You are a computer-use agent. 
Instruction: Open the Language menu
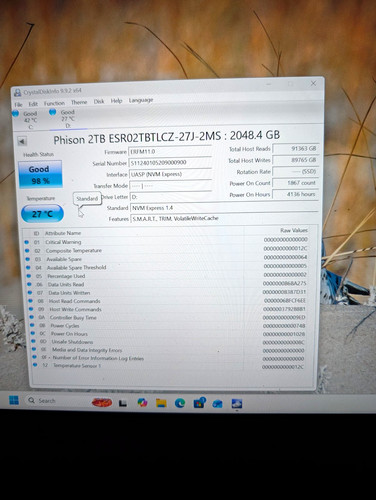click(141, 100)
